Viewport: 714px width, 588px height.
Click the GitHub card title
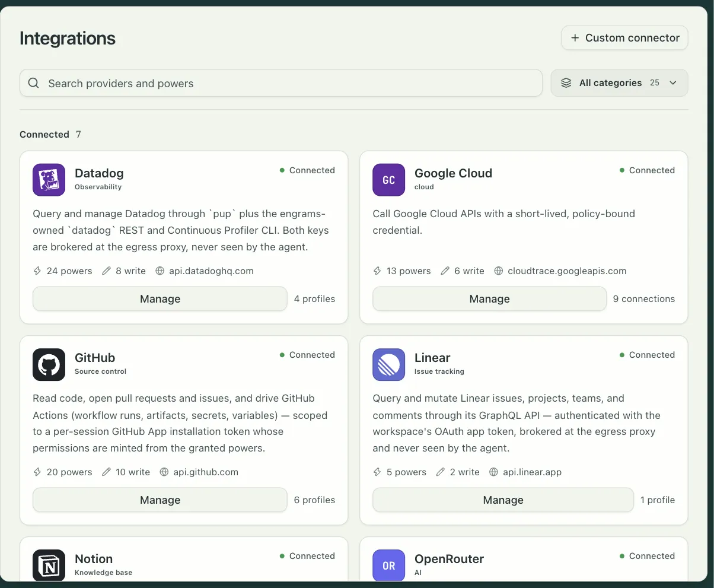[x=95, y=358]
